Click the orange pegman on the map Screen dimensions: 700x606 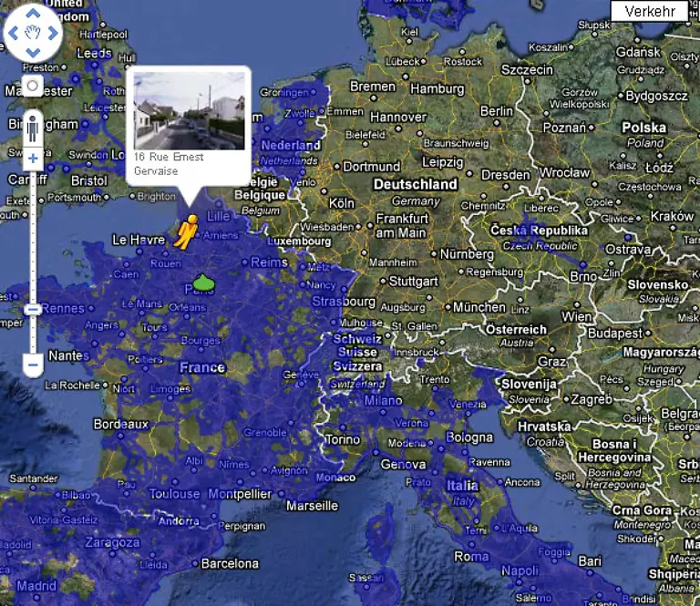(187, 231)
